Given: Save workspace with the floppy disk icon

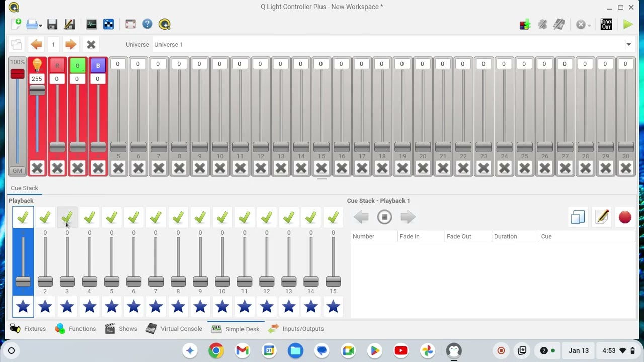Looking at the screenshot, I should click(52, 24).
